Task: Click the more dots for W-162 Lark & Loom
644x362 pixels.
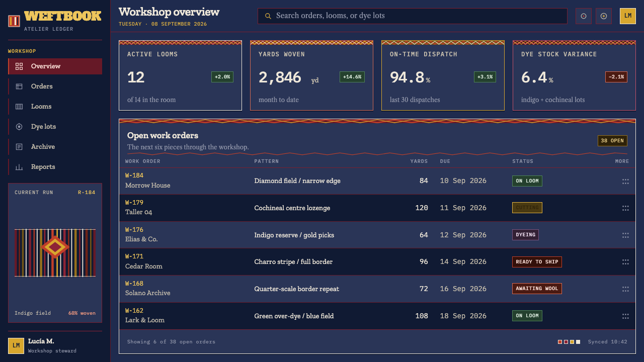Action: (x=625, y=316)
